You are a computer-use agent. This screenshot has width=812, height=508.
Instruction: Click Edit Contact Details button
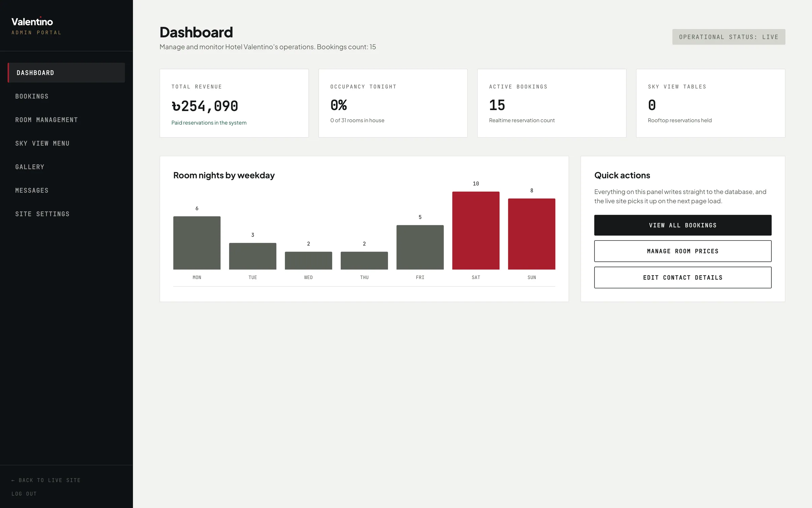tap(683, 277)
